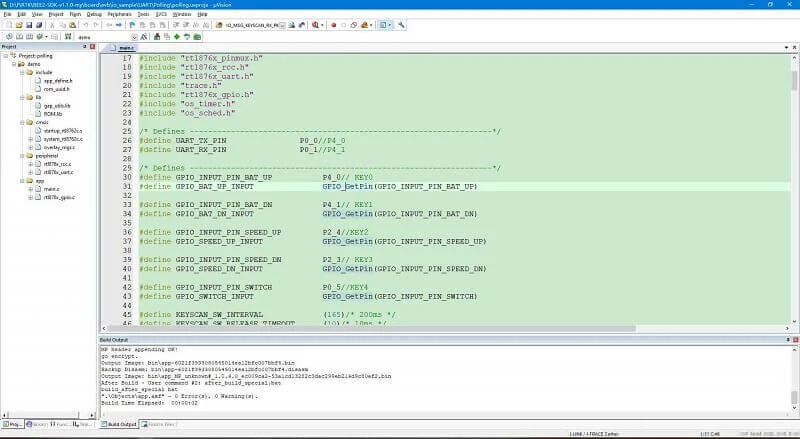The width and height of the screenshot is (800, 439).
Task: Click the Incremental Find toolbar icon
Action: 302,25
